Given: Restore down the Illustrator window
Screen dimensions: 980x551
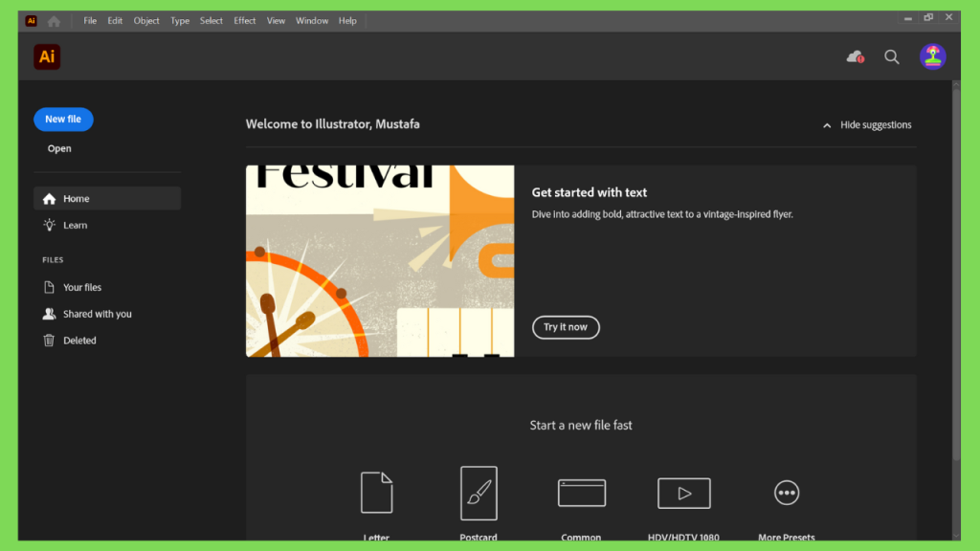Looking at the screenshot, I should coord(928,17).
